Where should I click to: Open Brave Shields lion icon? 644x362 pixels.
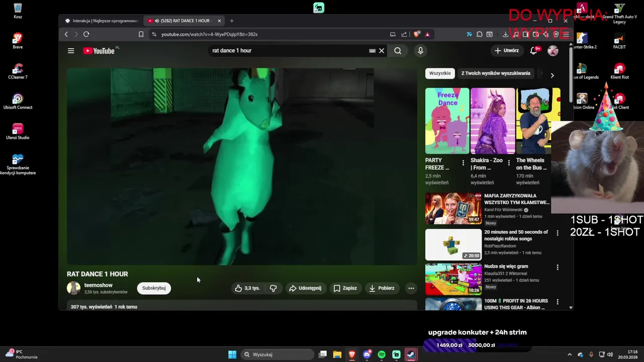tap(417, 34)
